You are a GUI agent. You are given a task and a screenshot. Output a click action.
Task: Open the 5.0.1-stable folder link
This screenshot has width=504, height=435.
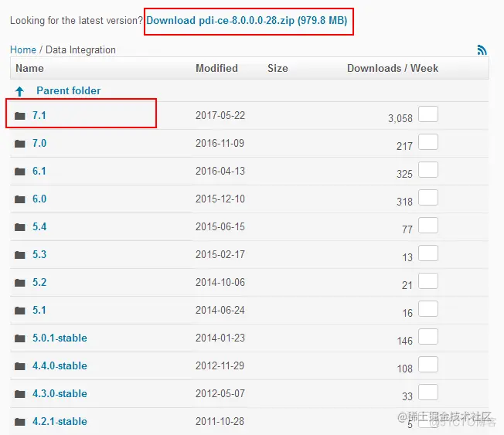[x=60, y=338]
